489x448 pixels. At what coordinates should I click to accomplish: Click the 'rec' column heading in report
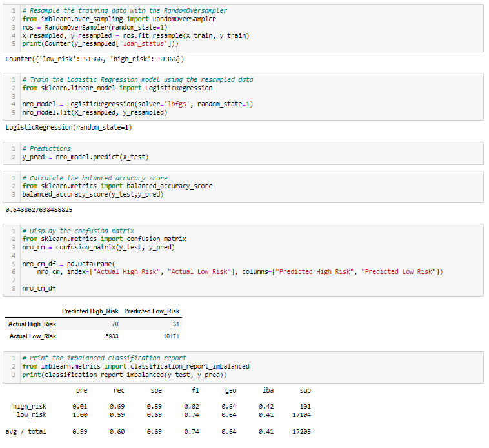[x=119, y=391]
